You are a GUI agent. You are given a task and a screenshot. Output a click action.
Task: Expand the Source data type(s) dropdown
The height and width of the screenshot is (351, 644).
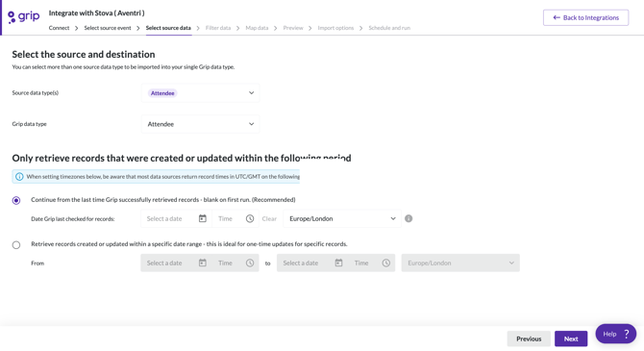point(201,93)
